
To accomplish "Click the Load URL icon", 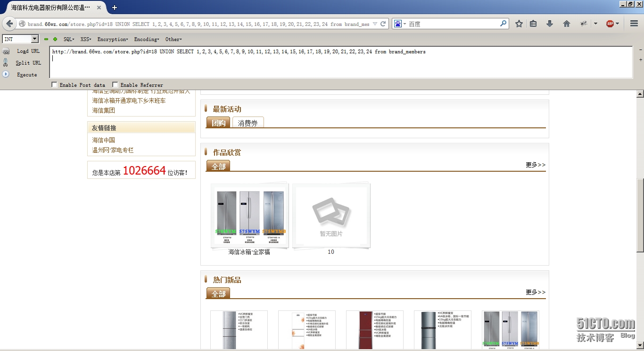I will tap(6, 51).
